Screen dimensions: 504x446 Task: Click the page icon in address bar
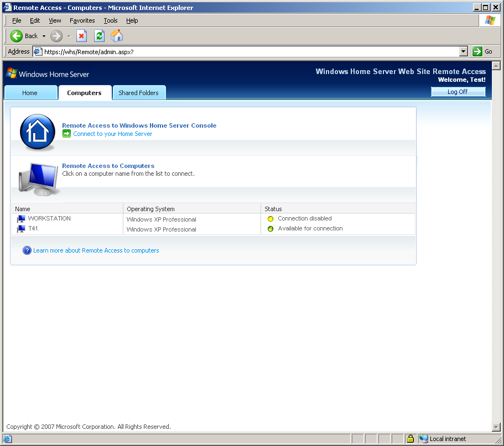pos(38,51)
